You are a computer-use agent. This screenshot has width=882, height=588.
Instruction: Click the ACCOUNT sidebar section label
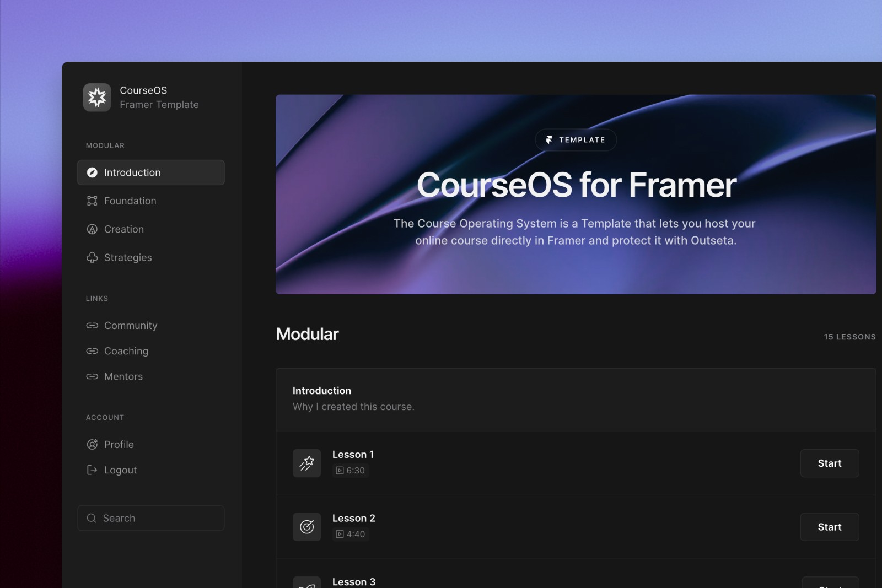[x=105, y=418]
